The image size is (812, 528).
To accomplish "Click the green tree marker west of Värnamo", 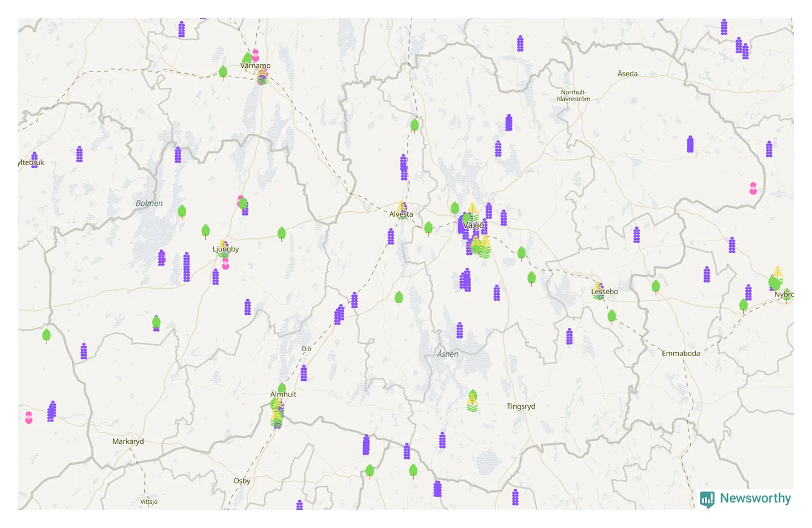I will point(223,73).
